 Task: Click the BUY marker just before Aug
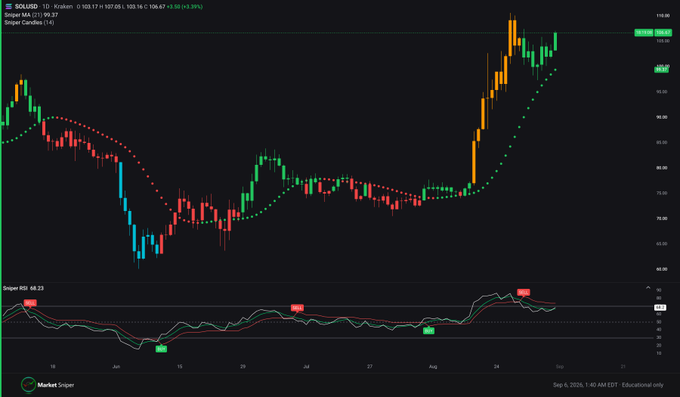(x=428, y=331)
